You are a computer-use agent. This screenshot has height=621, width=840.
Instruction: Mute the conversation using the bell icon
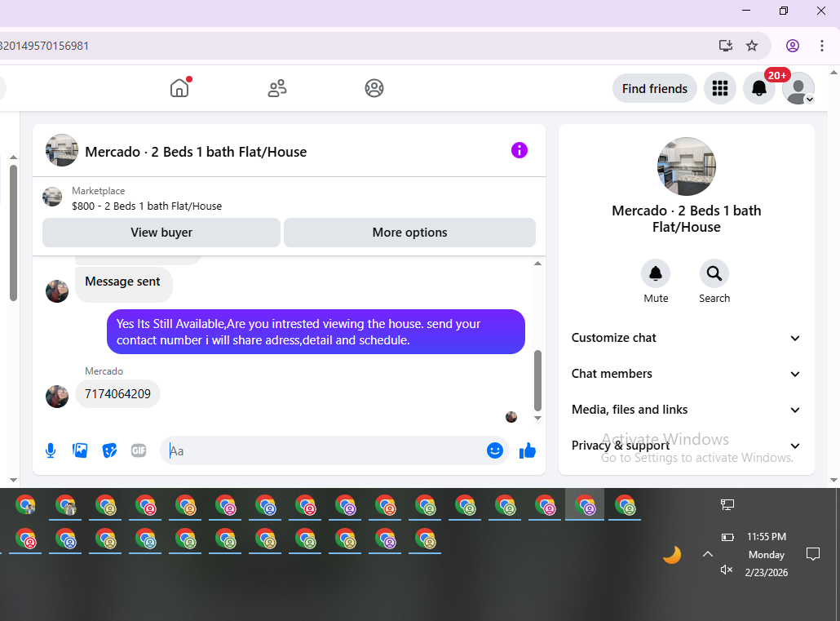point(656,273)
